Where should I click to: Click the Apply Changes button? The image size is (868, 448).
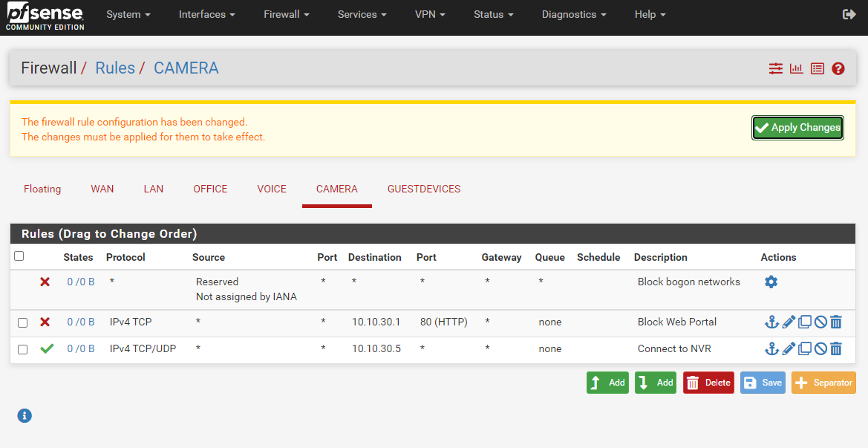click(x=797, y=128)
